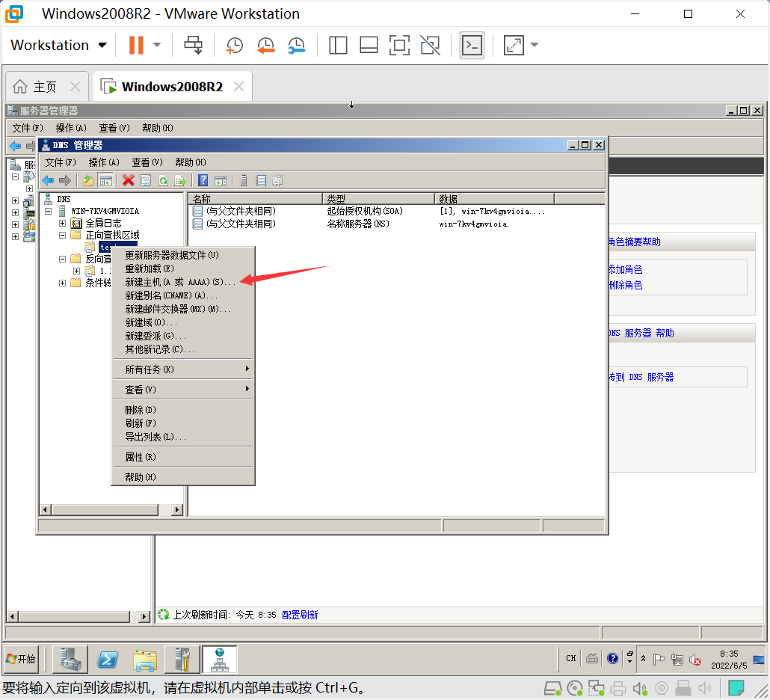Toggle show/hide console tree icon in DNS toolbar
The width and height of the screenshot is (770, 700).
click(105, 181)
